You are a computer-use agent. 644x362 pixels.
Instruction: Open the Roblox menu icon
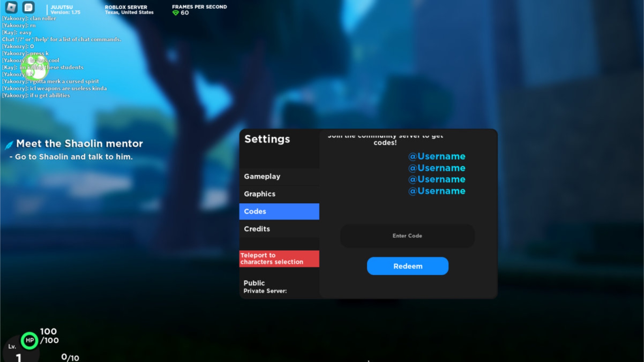(x=11, y=7)
